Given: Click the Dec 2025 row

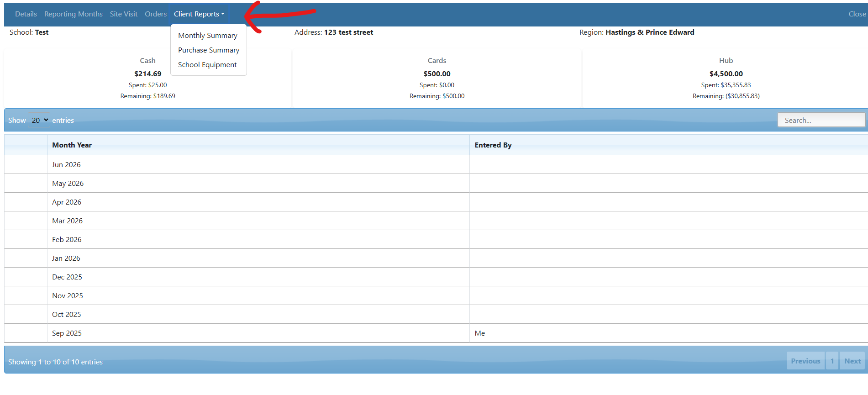Looking at the screenshot, I should tap(67, 277).
